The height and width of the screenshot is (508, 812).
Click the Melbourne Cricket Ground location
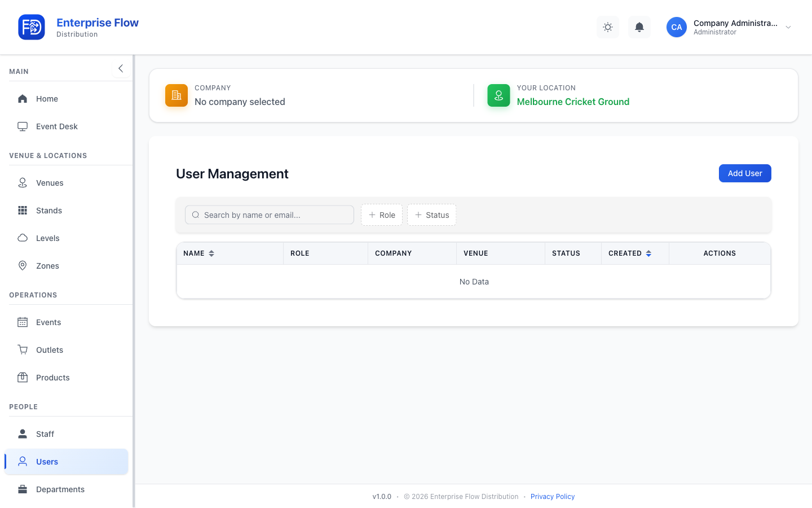point(573,102)
